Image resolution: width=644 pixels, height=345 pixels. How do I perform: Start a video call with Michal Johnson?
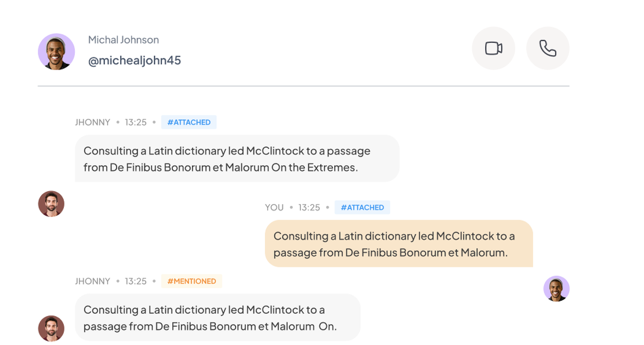(493, 48)
